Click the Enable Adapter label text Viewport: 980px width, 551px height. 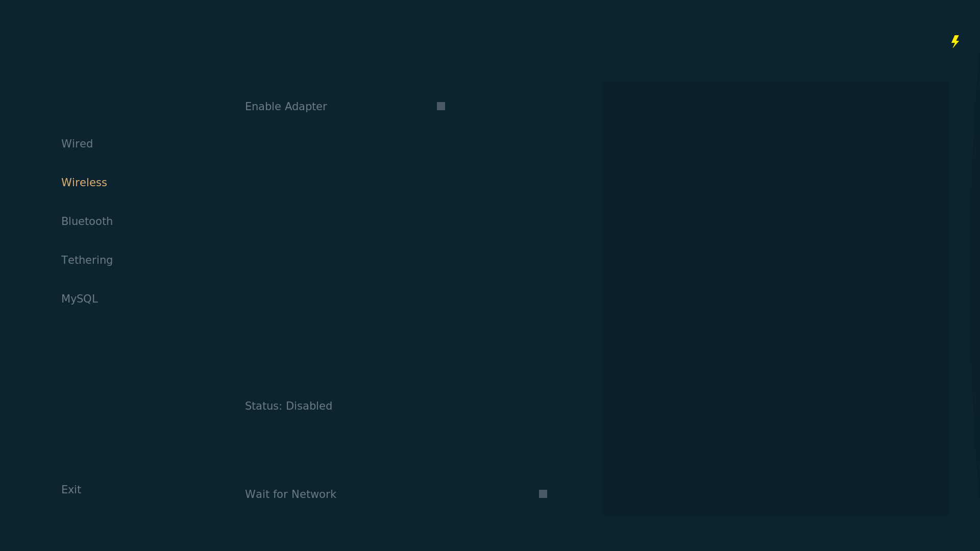pos(286,107)
